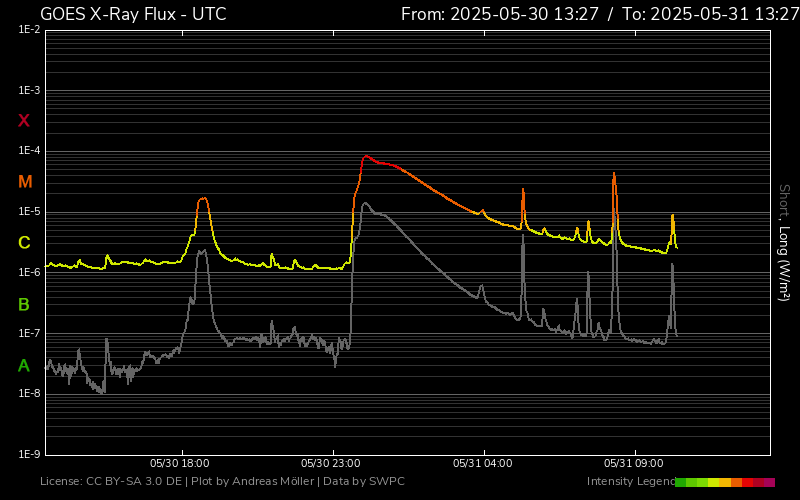Click the GOES X-Ray Flux - UTC title

(133, 14)
